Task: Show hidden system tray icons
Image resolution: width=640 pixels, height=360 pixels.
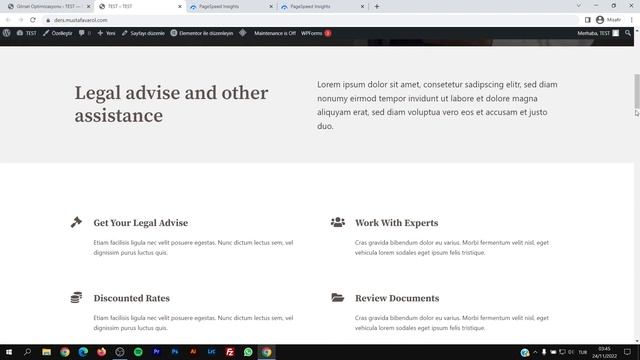Action: coord(535,352)
